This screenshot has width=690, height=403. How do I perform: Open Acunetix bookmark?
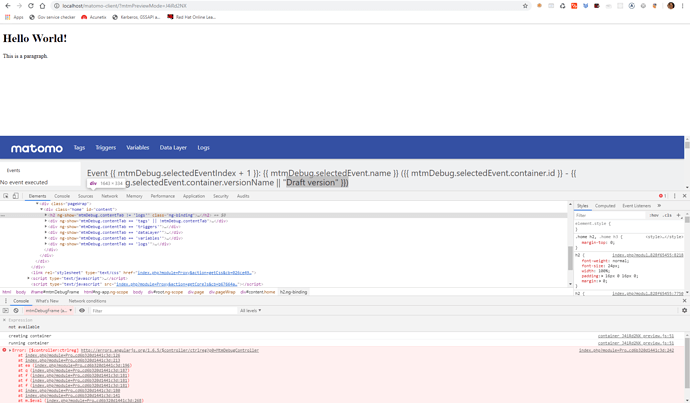pyautogui.click(x=94, y=17)
